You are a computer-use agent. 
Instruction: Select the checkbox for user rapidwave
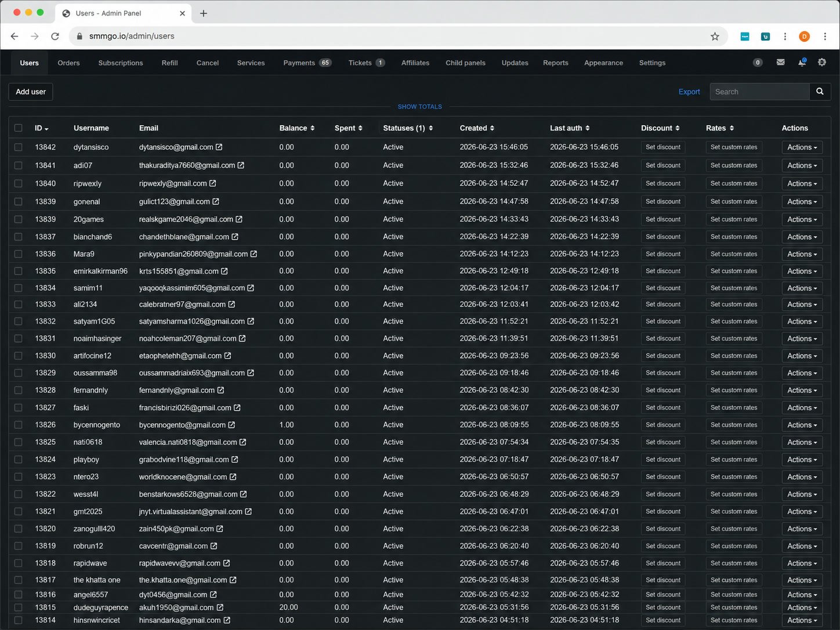click(x=19, y=563)
